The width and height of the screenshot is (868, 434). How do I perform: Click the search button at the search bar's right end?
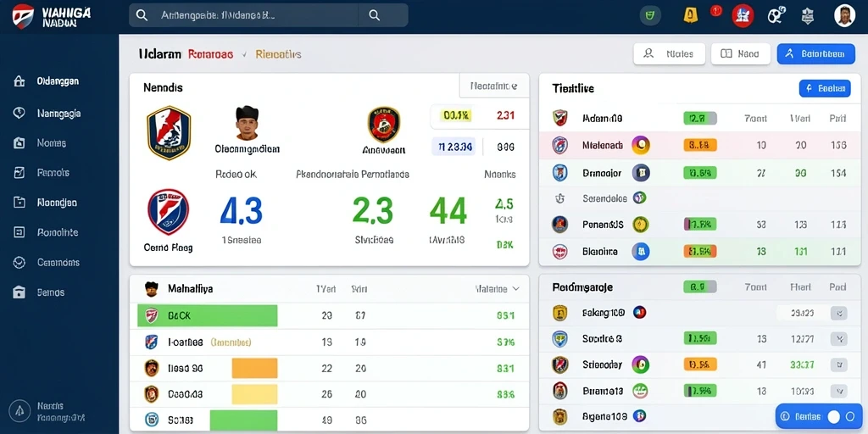[374, 15]
